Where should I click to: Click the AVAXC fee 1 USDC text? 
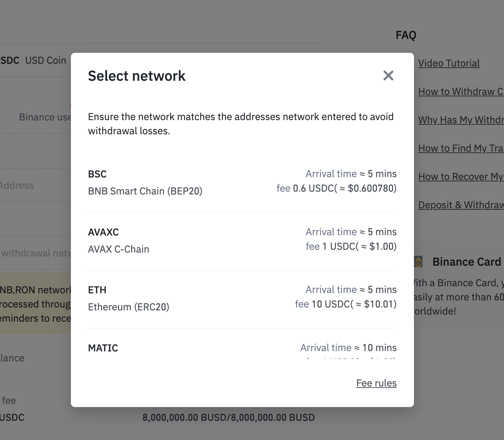coord(351,246)
